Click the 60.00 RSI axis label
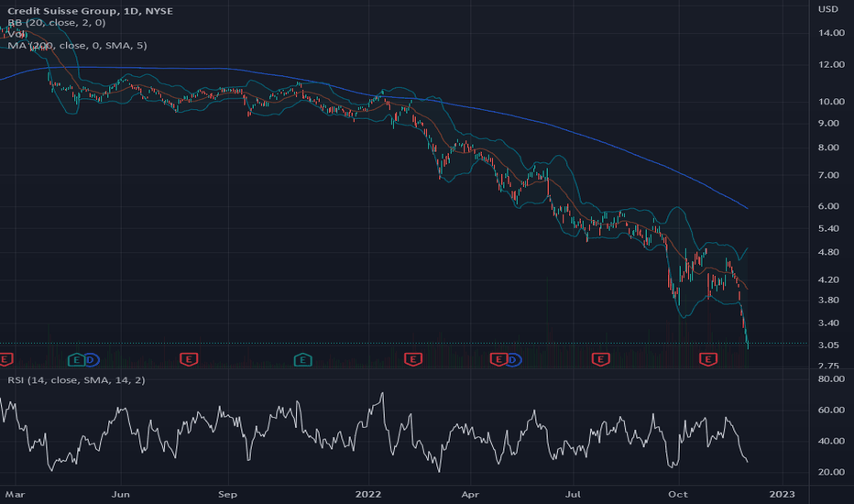The image size is (854, 504). click(831, 410)
